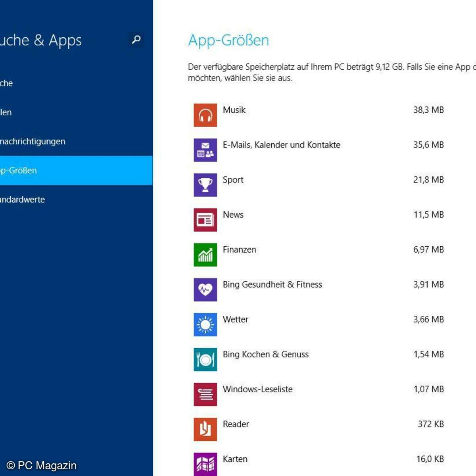476x476 pixels.
Task: Select the Musik entry name in list
Action: (x=234, y=110)
